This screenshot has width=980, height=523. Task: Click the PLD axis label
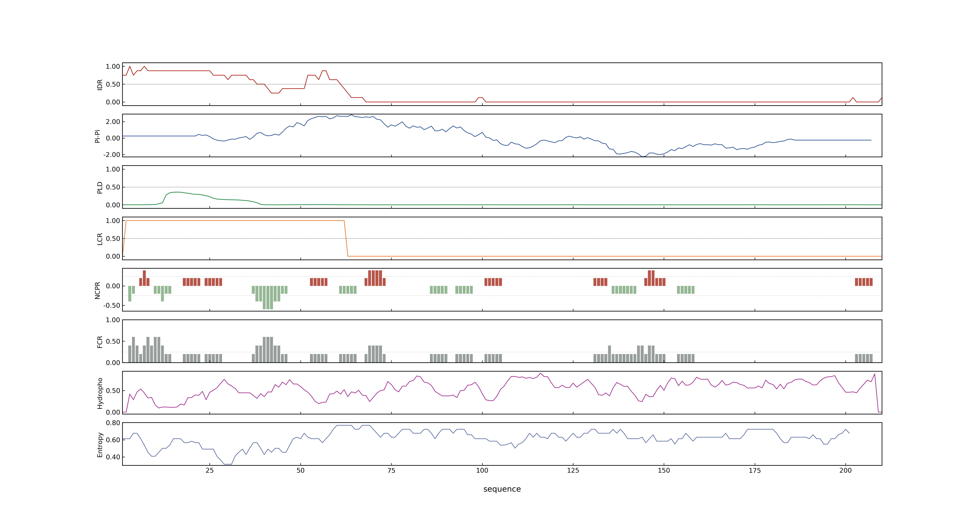click(100, 187)
